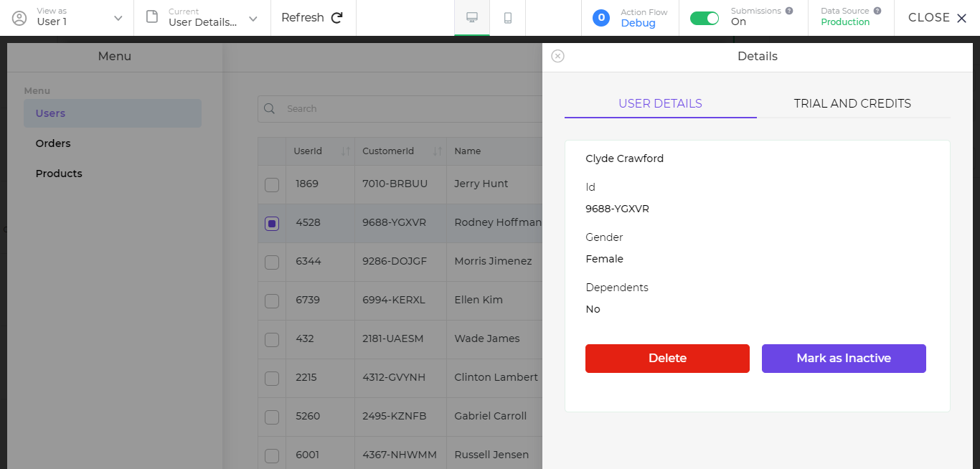The image size is (980, 469).
Task: Turn off the Submissions toggle
Action: coord(705,18)
